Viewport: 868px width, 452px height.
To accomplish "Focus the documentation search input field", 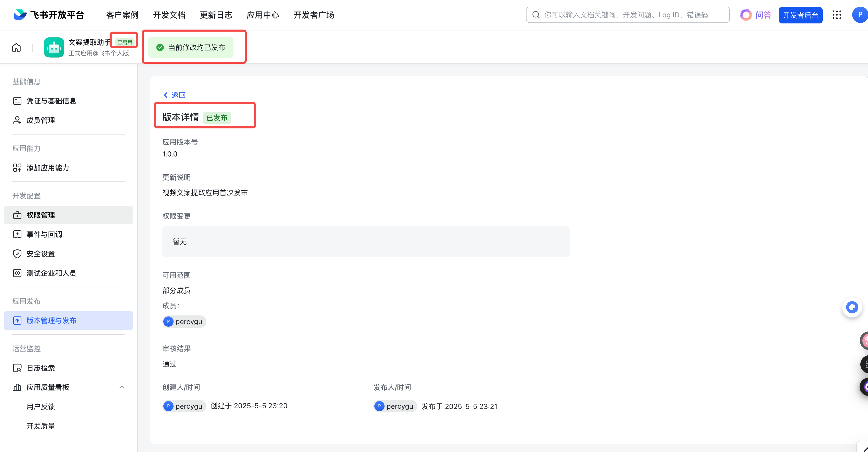I will (628, 15).
